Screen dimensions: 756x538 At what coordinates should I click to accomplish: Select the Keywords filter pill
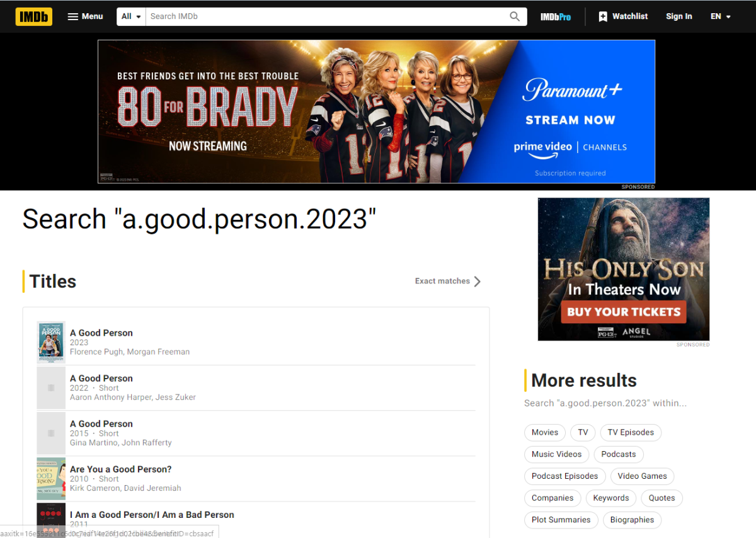(610, 498)
